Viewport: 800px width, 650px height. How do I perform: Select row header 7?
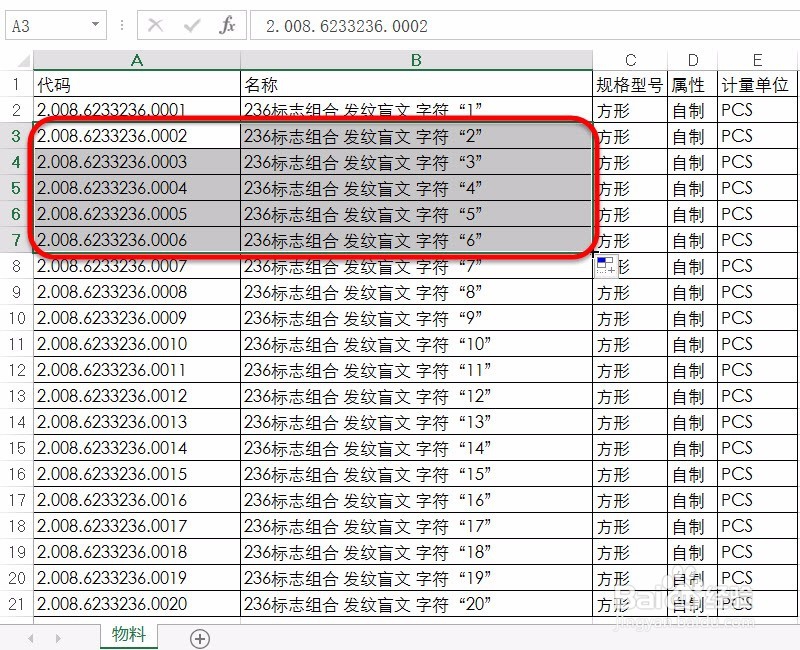[x=19, y=240]
